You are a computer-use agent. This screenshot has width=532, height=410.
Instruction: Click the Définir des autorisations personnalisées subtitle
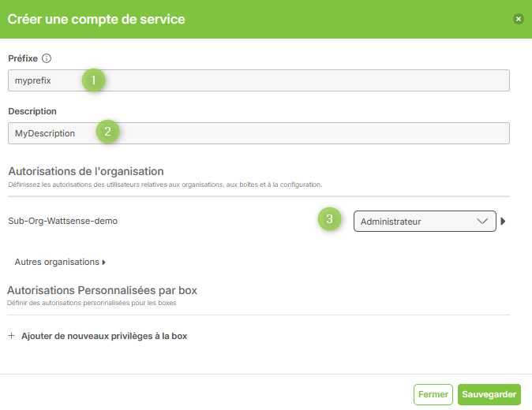[92, 303]
